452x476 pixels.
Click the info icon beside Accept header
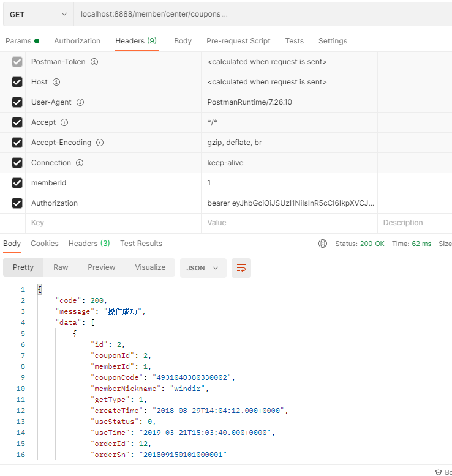pos(64,122)
